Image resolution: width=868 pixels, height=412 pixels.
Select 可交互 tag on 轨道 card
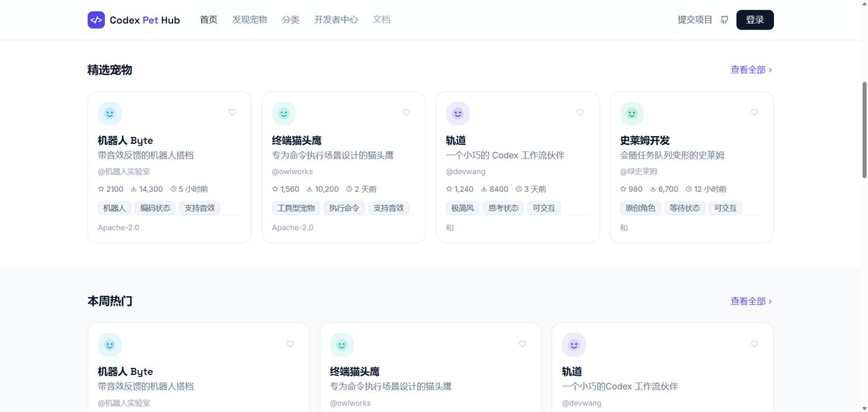[x=544, y=208]
